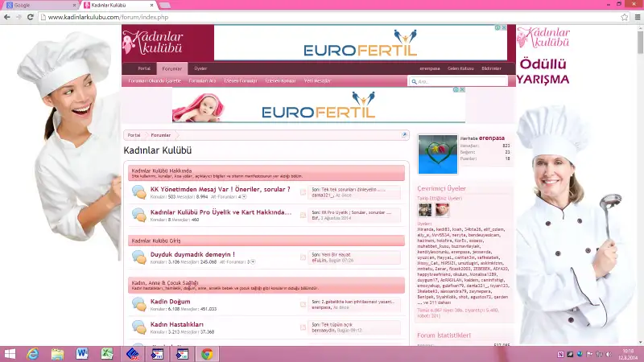Viewport: 644px width, 362px height.
Task: Select the Portal navigation tab
Action: (x=144, y=68)
